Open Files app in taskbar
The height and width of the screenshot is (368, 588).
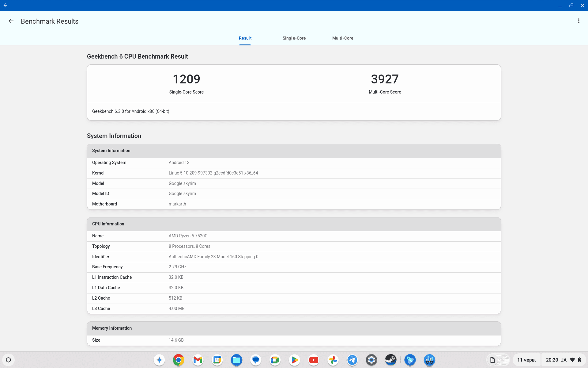pyautogui.click(x=237, y=359)
